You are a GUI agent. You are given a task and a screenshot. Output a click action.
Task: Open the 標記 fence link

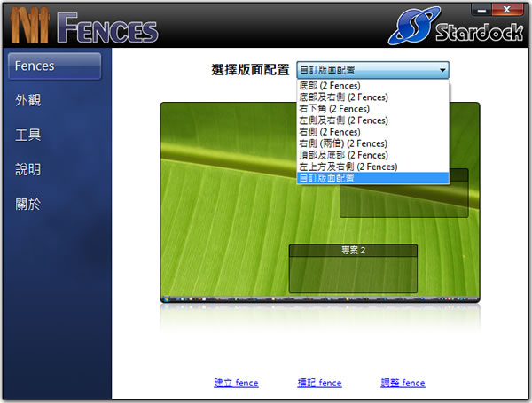(319, 383)
